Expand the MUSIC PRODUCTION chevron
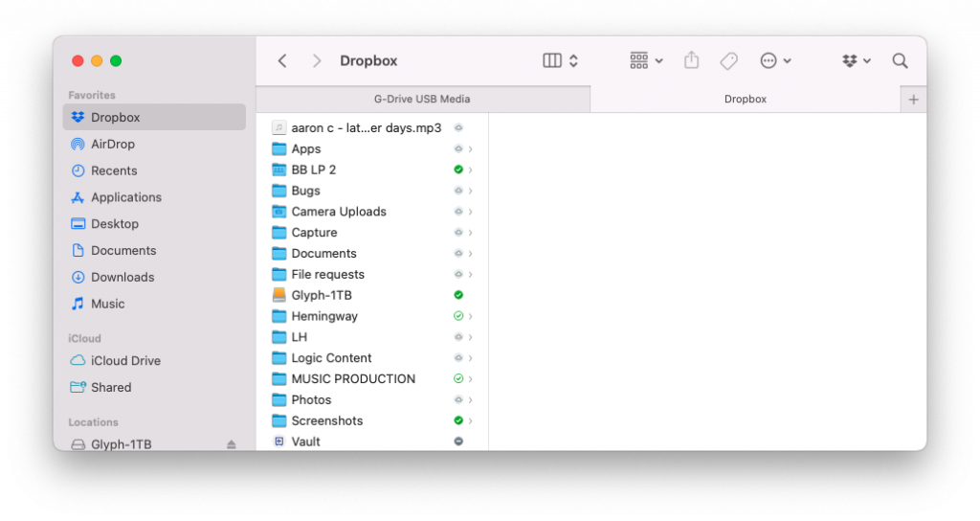Viewport: 980px width, 521px height. tap(470, 379)
